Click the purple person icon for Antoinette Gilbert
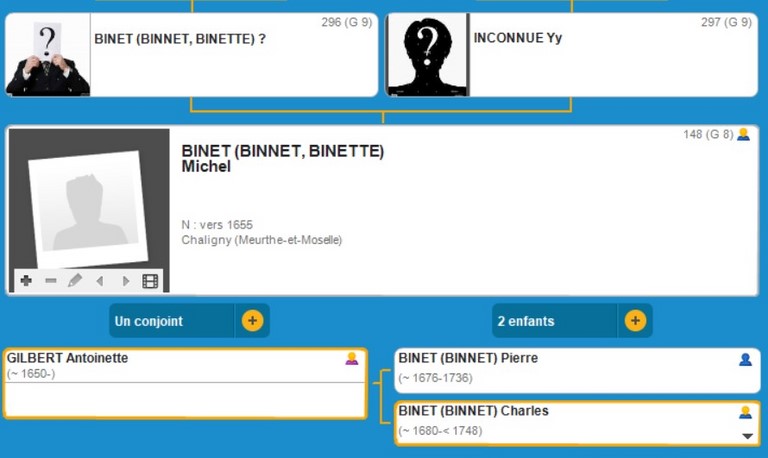Viewport: 768px width, 458px height. [352, 359]
